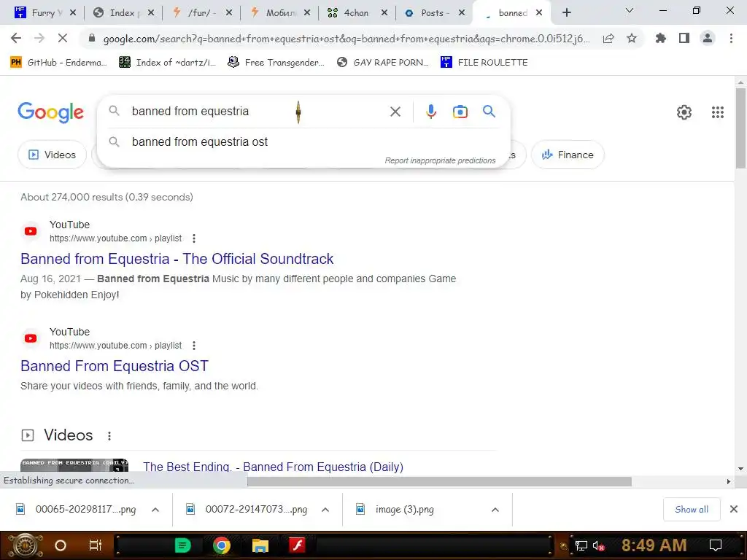Click the share page icon in address bar
Image resolution: width=747 pixels, height=560 pixels.
(608, 39)
